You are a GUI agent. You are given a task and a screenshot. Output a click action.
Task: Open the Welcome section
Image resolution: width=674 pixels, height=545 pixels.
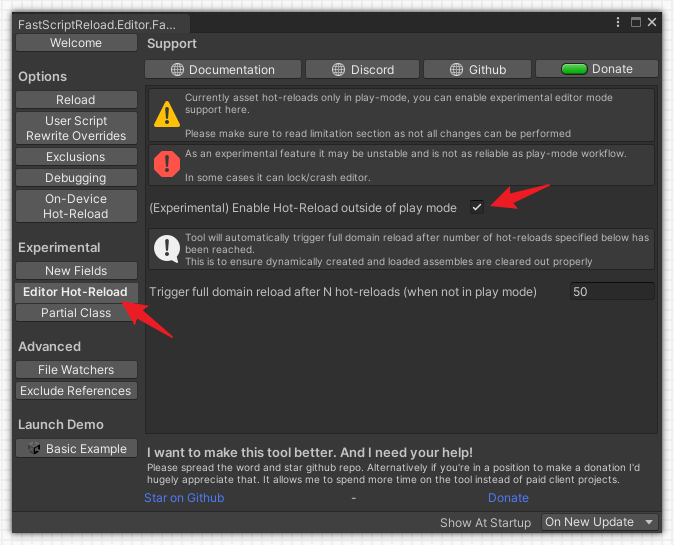click(76, 43)
